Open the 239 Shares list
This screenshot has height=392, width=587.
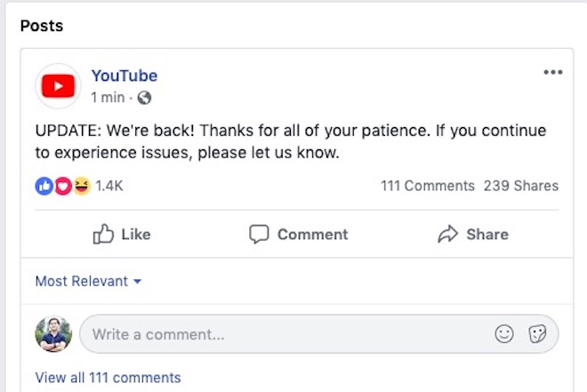(x=521, y=186)
